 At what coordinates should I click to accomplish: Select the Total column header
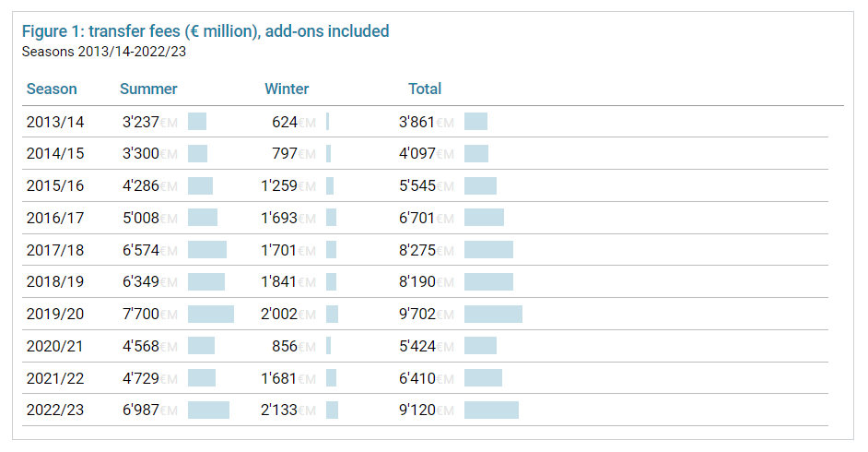coord(425,89)
